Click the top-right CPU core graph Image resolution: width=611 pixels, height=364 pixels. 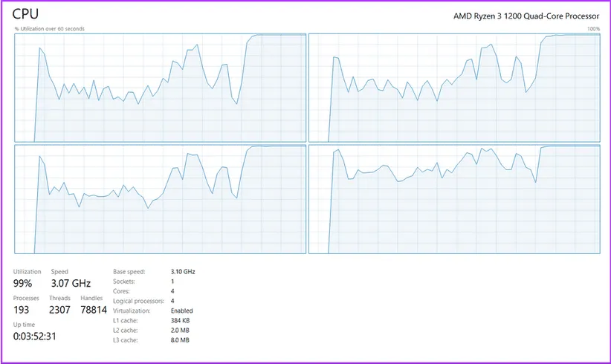click(x=454, y=88)
